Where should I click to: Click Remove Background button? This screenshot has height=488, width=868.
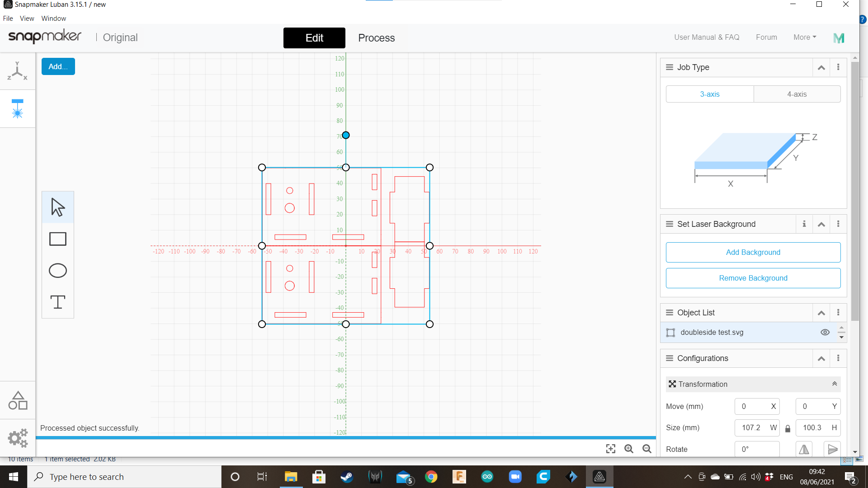[x=754, y=278]
